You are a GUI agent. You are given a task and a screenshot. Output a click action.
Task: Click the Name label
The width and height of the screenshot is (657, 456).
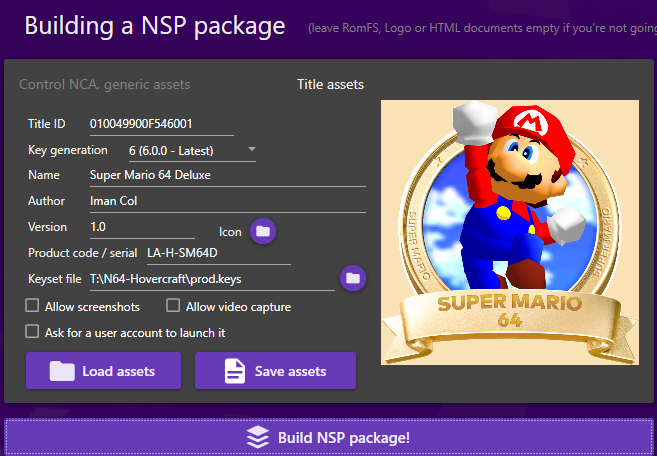pyautogui.click(x=44, y=175)
